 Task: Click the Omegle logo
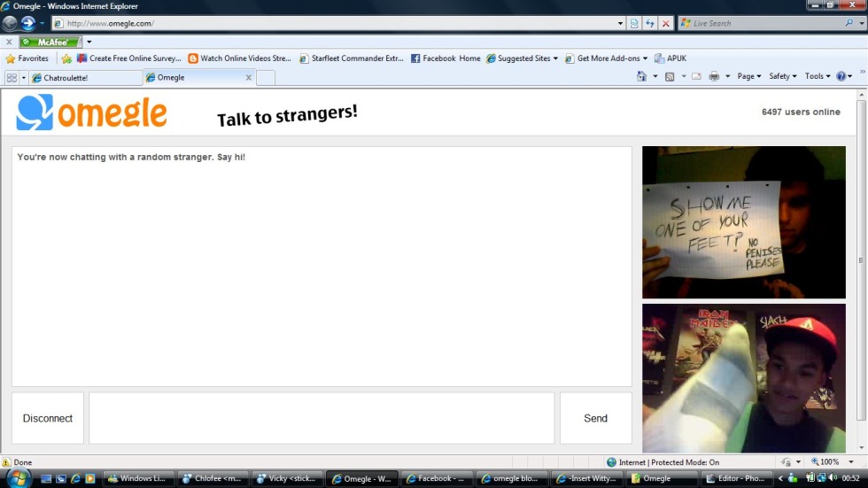click(x=91, y=112)
